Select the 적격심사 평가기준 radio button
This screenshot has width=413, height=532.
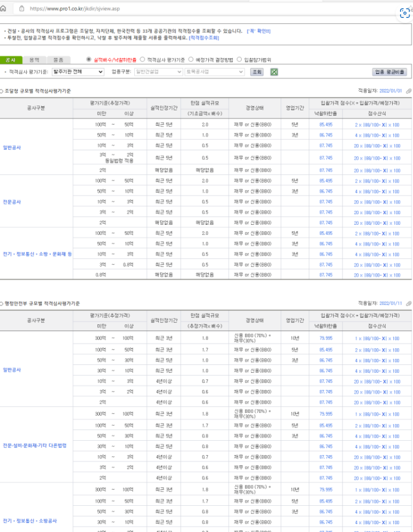point(142,60)
